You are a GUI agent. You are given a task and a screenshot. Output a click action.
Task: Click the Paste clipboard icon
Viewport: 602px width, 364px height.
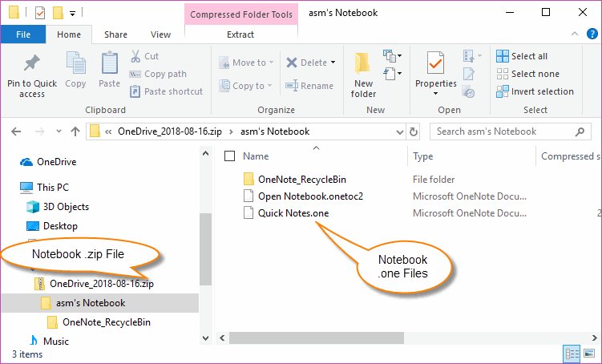coord(110,63)
